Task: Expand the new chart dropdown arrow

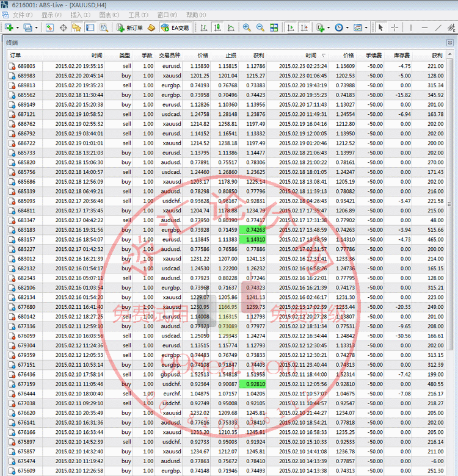Action: (18, 27)
